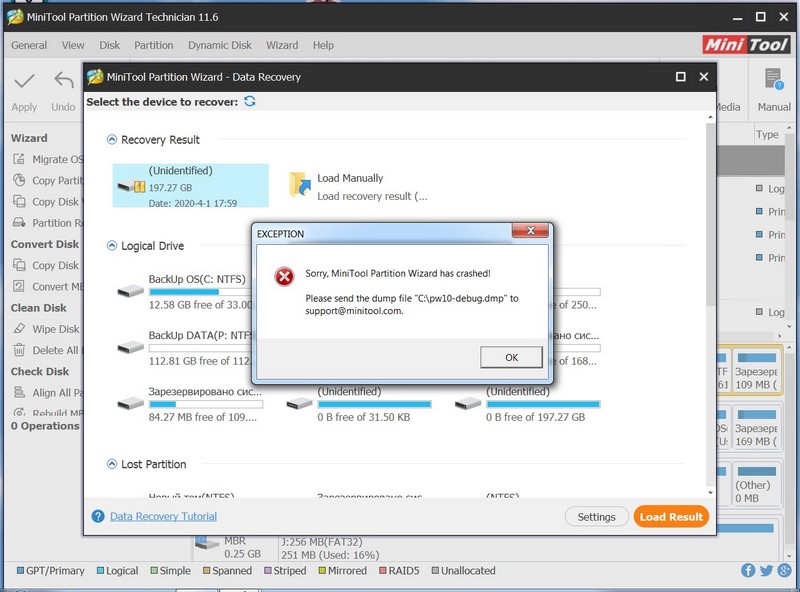Image resolution: width=800 pixels, height=592 pixels.
Task: Open the Data Recovery Tutorial link
Action: click(163, 517)
